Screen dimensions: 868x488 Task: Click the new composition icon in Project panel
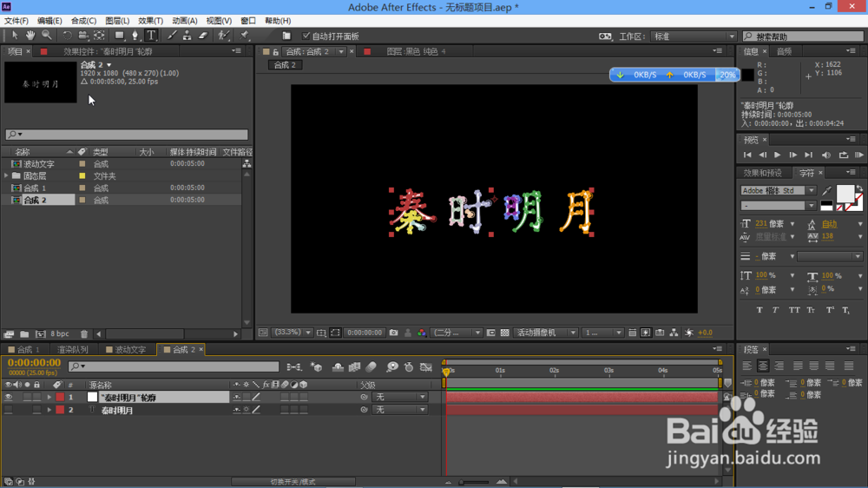41,334
